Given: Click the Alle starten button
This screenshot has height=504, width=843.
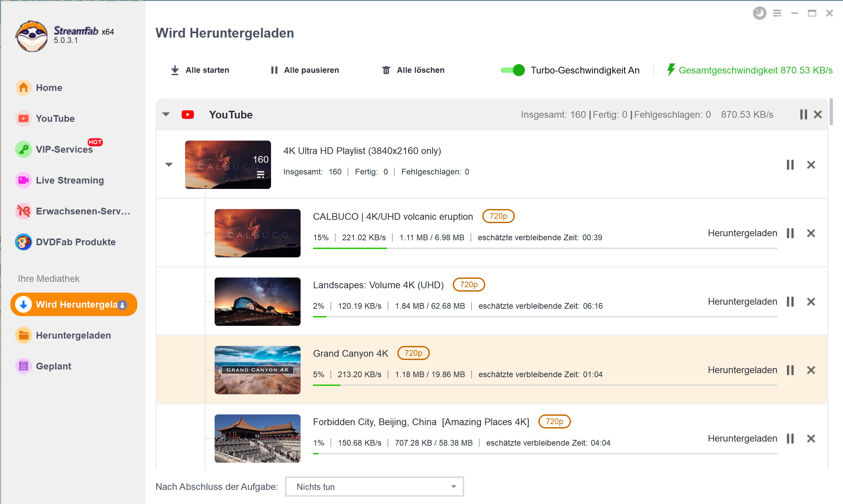Looking at the screenshot, I should 200,70.
